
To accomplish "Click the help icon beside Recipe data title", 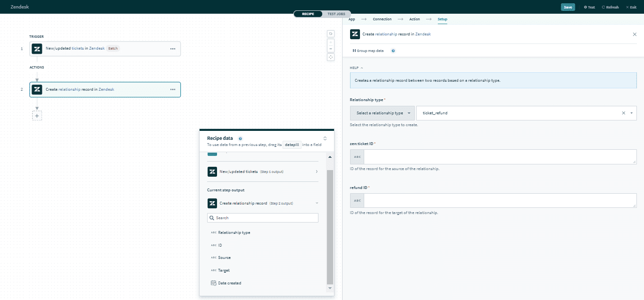I will (x=241, y=138).
